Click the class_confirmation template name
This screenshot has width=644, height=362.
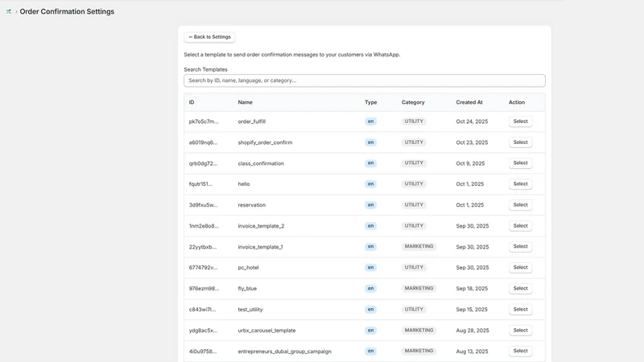pos(261,163)
